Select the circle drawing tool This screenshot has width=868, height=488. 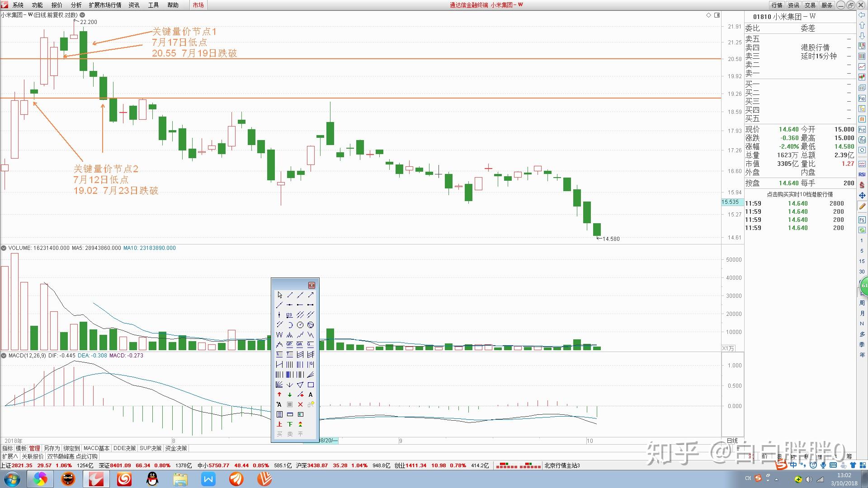[x=300, y=325]
